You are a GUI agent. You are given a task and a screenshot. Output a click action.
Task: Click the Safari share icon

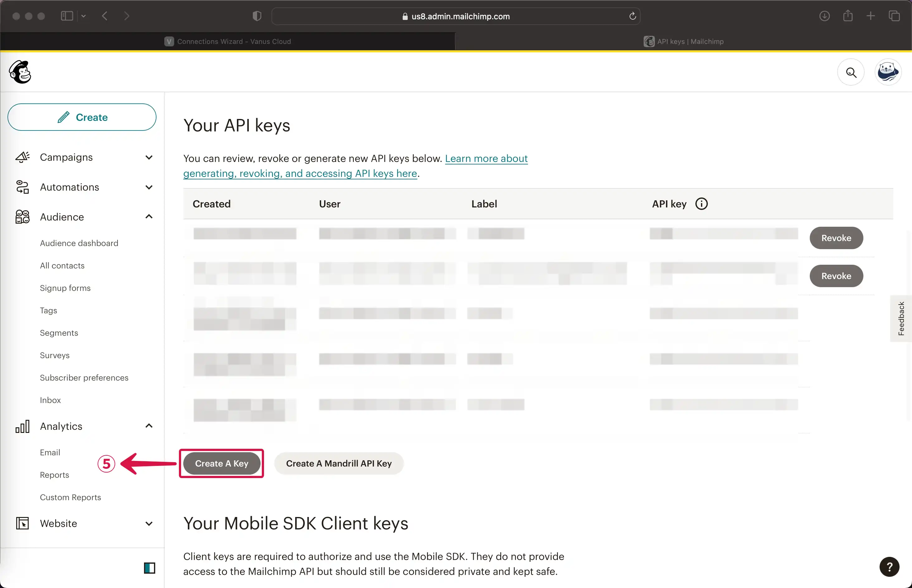pyautogui.click(x=848, y=16)
